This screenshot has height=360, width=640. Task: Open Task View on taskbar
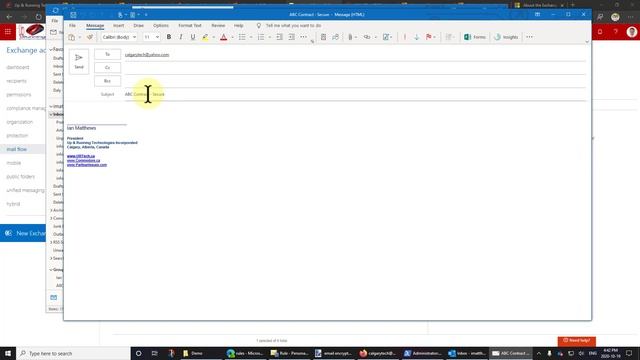(154, 353)
